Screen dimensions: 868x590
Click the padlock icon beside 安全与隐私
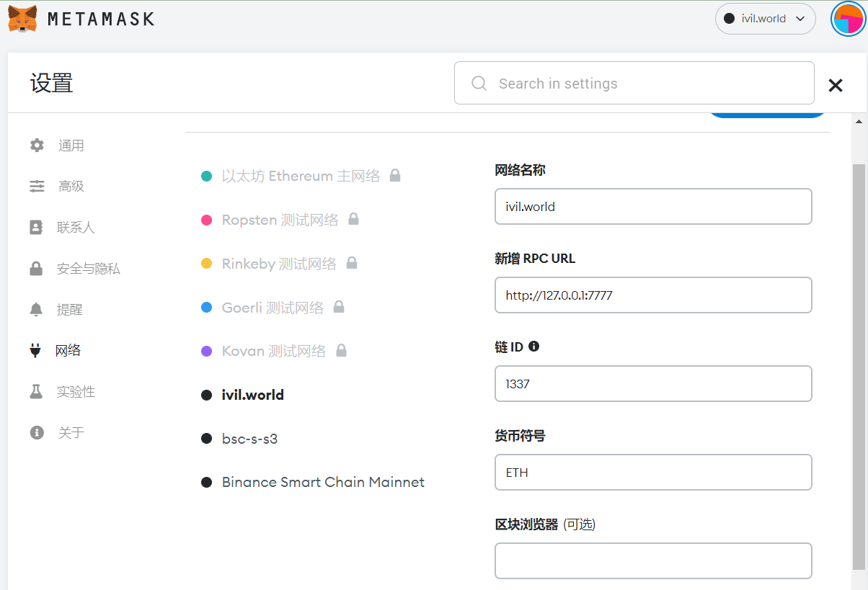pos(36,269)
